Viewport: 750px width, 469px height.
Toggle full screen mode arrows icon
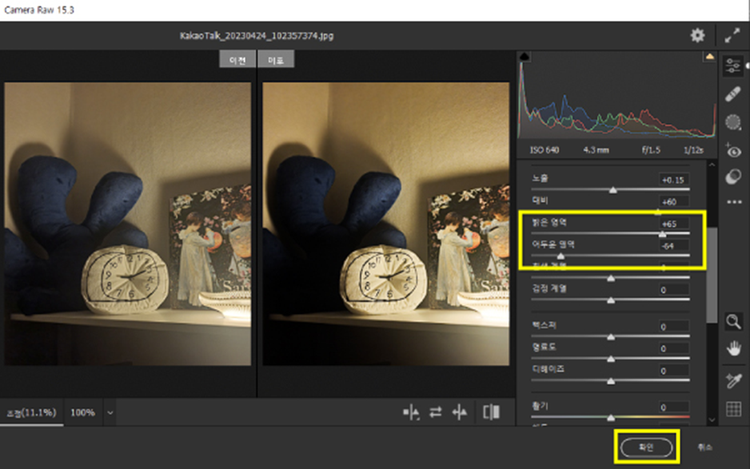(x=732, y=35)
